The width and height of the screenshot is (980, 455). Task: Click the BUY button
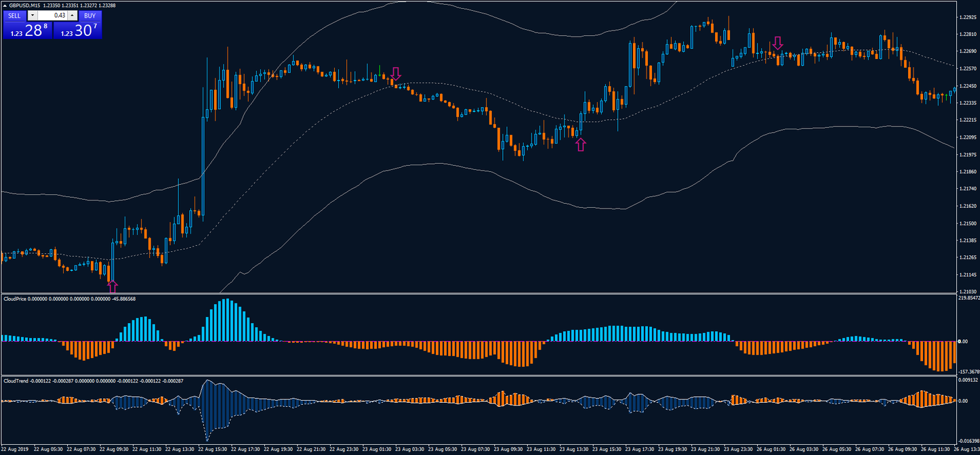point(89,16)
